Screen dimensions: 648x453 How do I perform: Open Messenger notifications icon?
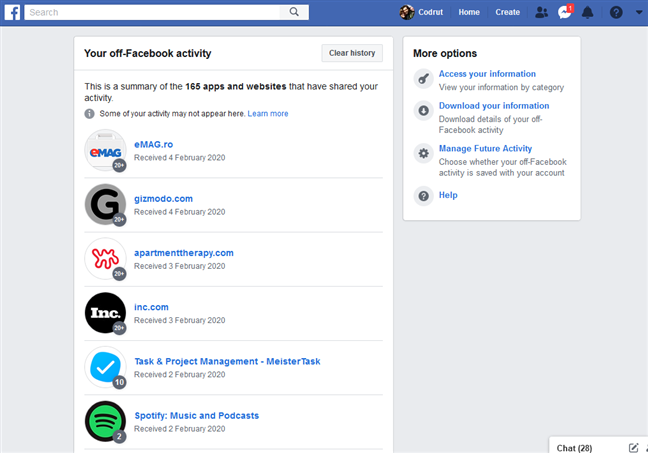(565, 12)
